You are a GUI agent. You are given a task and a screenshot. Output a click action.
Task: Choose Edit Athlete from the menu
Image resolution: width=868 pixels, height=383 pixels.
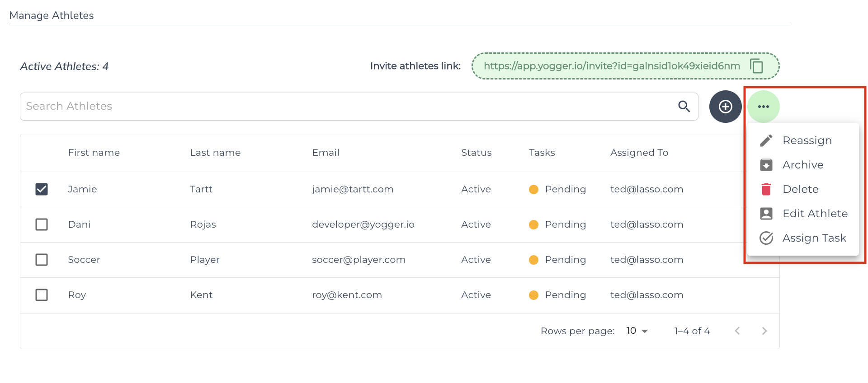click(815, 214)
